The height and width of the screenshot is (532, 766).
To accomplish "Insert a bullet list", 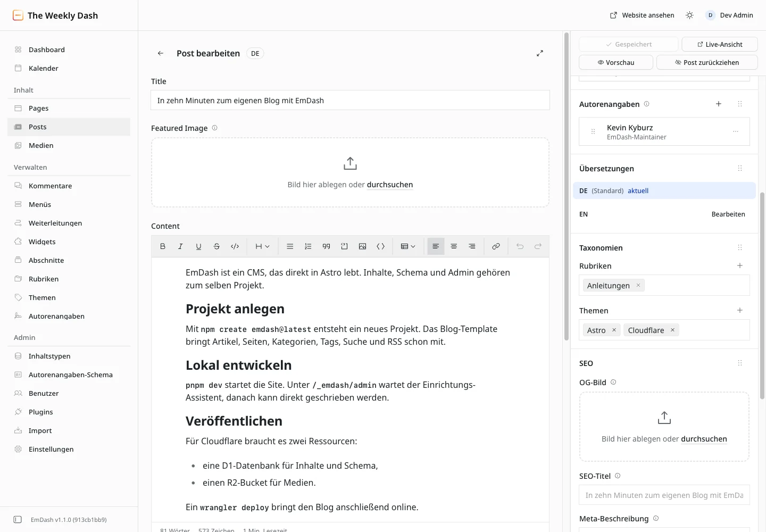I will tap(290, 246).
